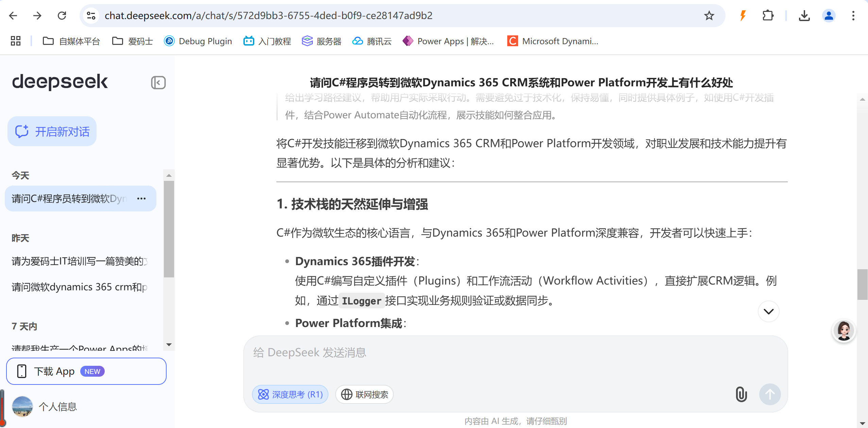Start a new chat with 开启新对话
The width and height of the screenshot is (868, 428).
click(52, 131)
